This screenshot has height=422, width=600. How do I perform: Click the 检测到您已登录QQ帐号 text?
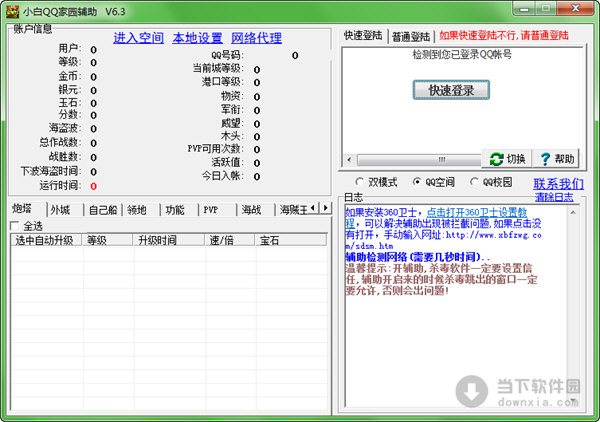pos(462,55)
